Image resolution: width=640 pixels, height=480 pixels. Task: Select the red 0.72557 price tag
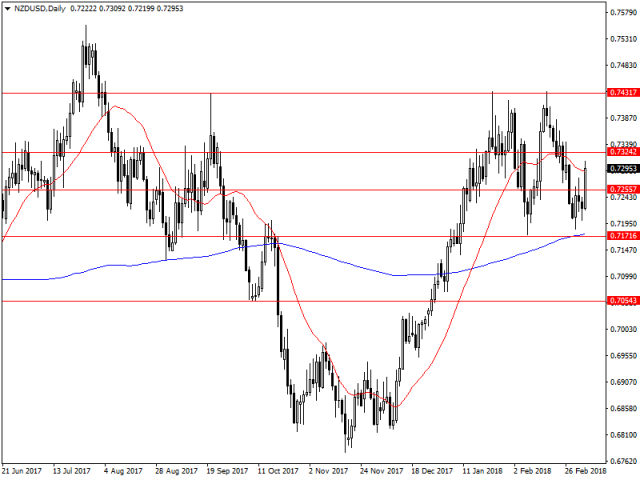click(622, 189)
